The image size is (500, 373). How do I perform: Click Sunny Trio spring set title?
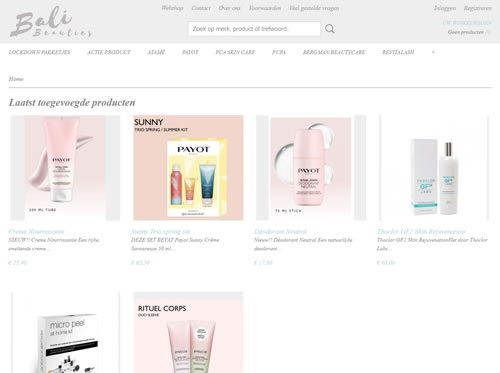[x=161, y=231]
